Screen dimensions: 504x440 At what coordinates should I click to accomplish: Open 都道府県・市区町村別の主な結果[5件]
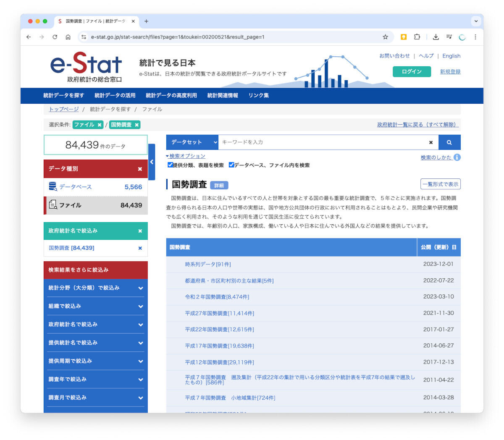pyautogui.click(x=229, y=281)
